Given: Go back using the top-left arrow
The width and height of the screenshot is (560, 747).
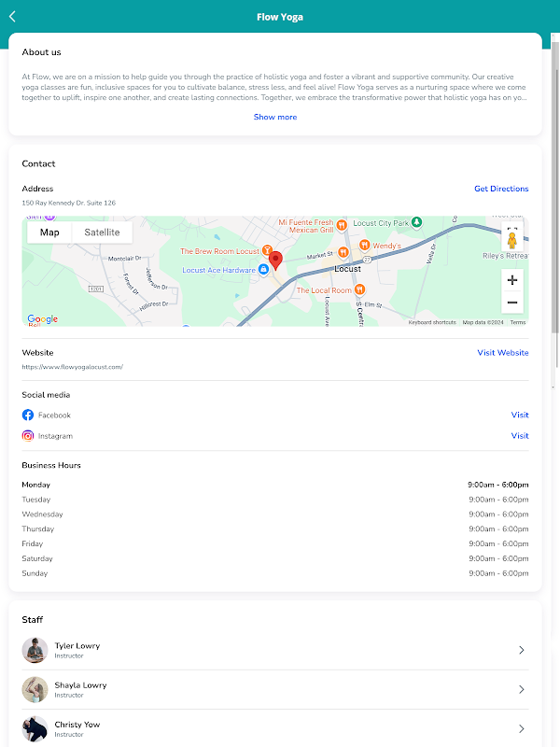Looking at the screenshot, I should pos(12,16).
